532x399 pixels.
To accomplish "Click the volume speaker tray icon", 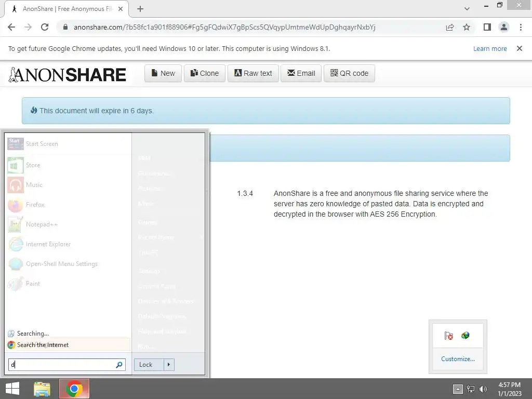I will [x=483, y=389].
